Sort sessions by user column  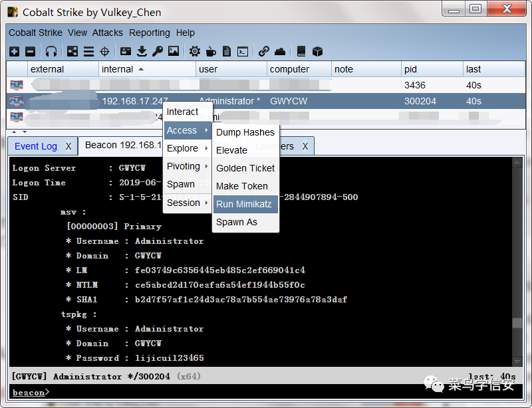[x=231, y=69]
